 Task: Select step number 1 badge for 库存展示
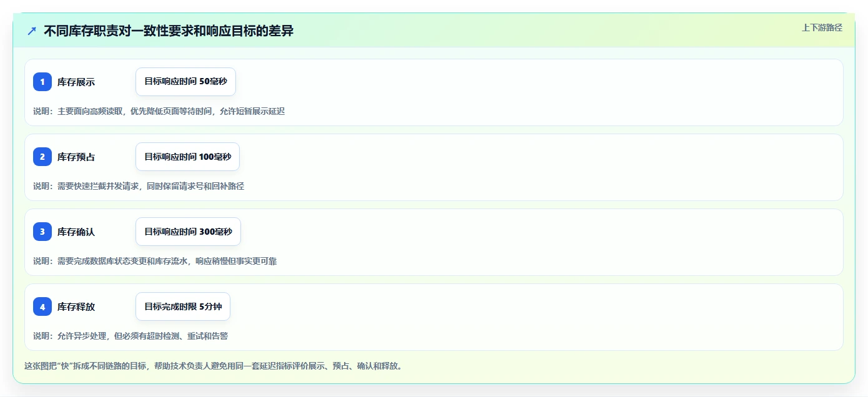coord(42,82)
